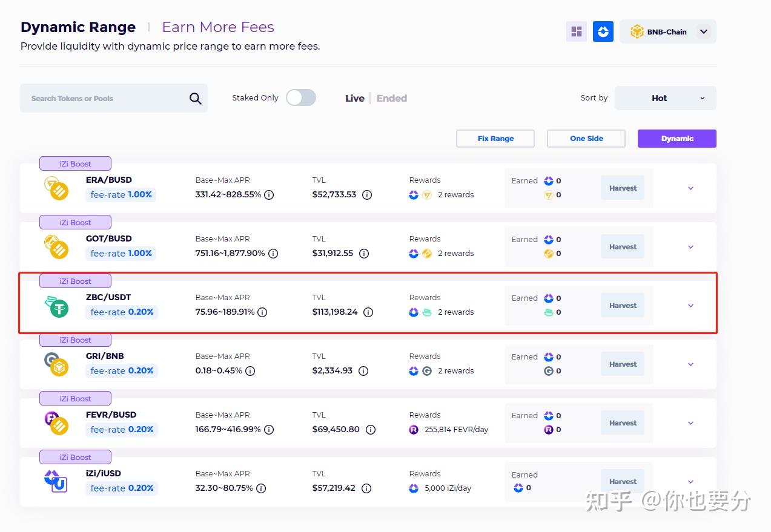
Task: Click the info icon beside ERA/BUSD APR
Action: [x=269, y=195]
